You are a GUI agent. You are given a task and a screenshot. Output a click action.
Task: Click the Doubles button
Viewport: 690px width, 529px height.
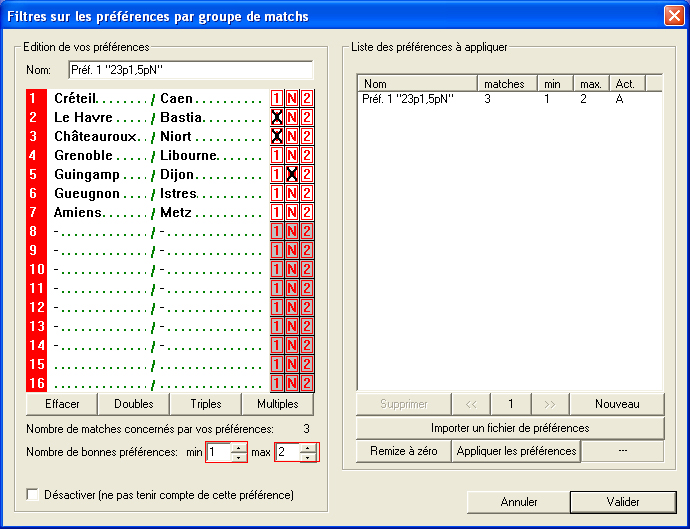point(134,404)
